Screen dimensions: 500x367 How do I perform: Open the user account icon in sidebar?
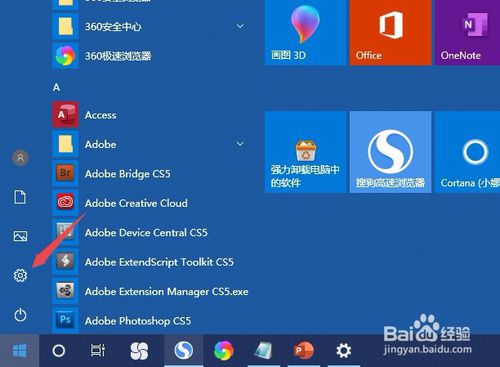20,158
